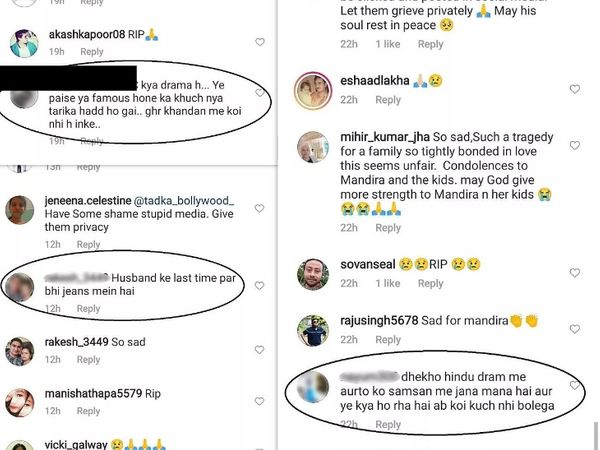Reply to rakesh_3449's 'So sad' comment

click(89, 362)
